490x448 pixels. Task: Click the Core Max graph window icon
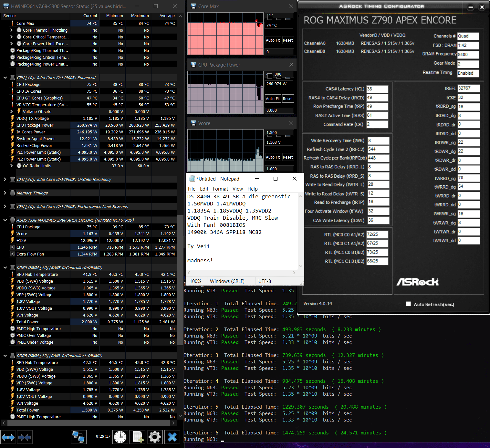[193, 6]
